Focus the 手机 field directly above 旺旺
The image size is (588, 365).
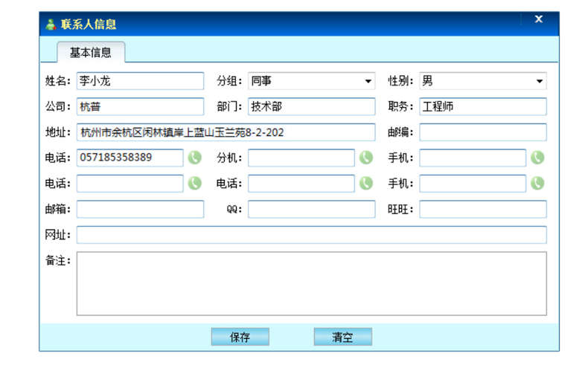[473, 184]
